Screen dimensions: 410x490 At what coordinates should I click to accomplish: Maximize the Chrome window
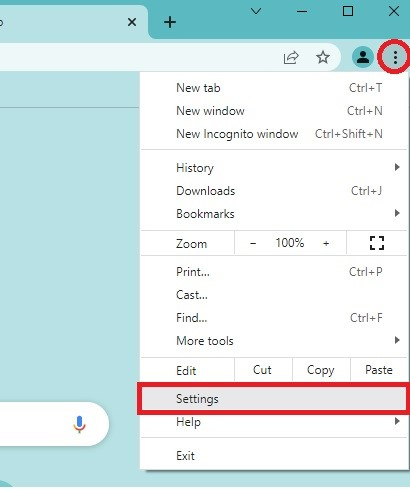click(348, 12)
